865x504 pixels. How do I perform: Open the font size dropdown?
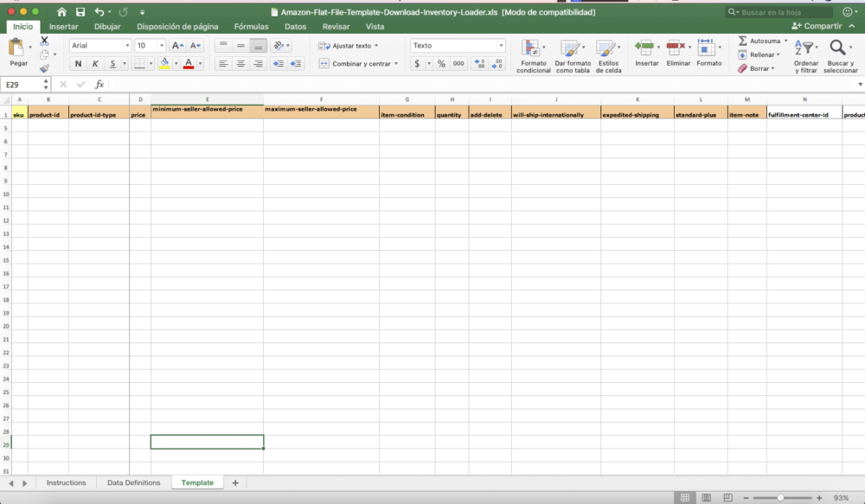161,46
